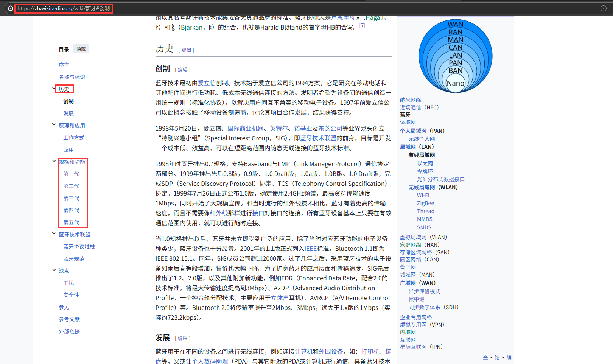Open 广域网 (WAN) sidebar link
The image size is (613, 364).
408,283
